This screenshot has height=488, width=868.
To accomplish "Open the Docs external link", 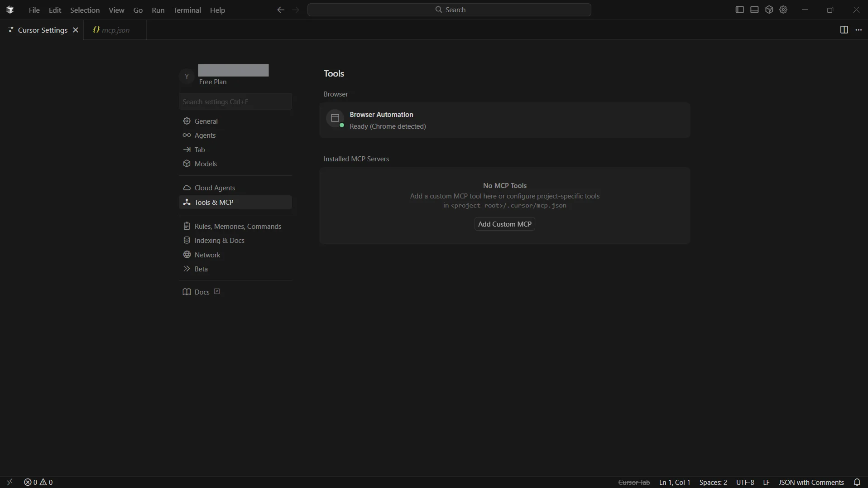I will point(201,292).
